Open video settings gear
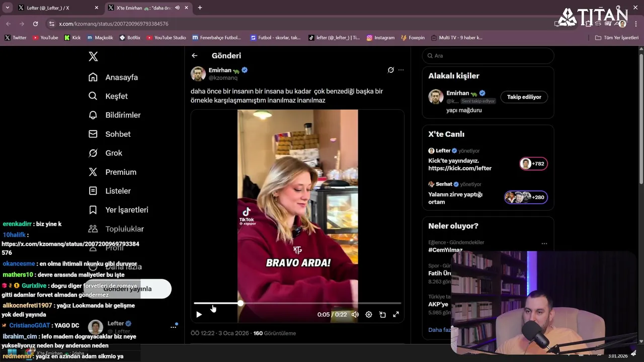 [x=369, y=314]
